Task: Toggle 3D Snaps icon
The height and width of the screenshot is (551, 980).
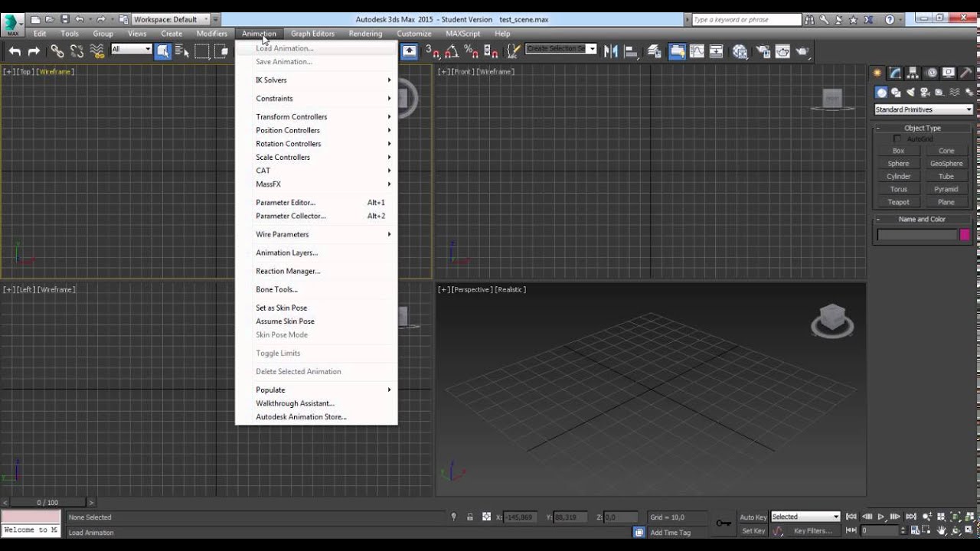Action: [432, 51]
